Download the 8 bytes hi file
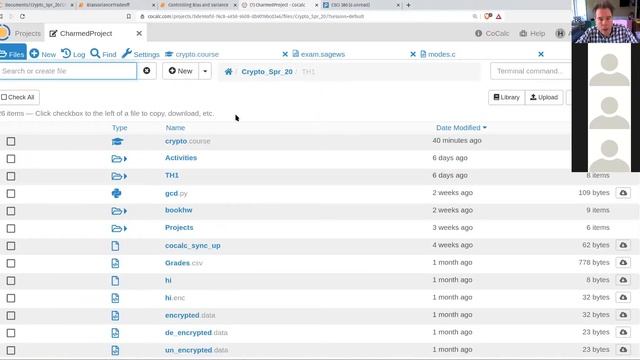Image resolution: width=640 pixels, height=360 pixels. [623, 280]
